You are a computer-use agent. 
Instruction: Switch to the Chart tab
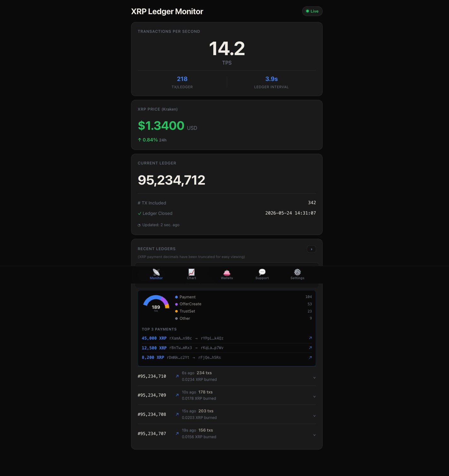tap(192, 274)
